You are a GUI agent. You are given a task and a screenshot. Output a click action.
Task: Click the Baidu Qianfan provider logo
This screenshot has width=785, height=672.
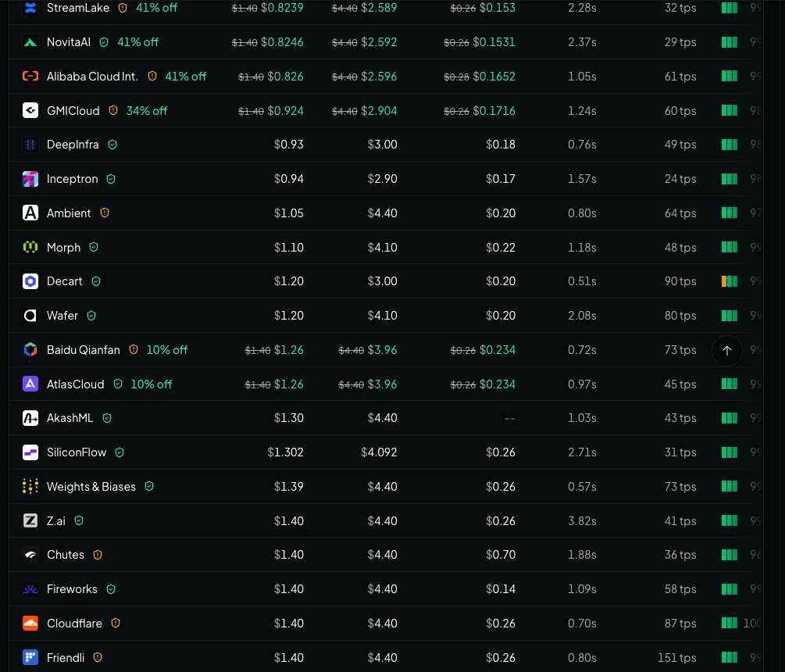30,349
